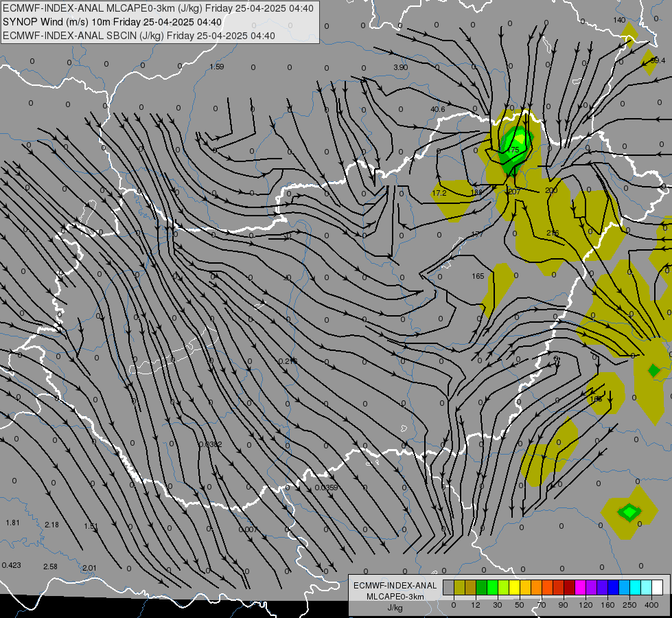Click the 2.58 value on the map

click(50, 566)
